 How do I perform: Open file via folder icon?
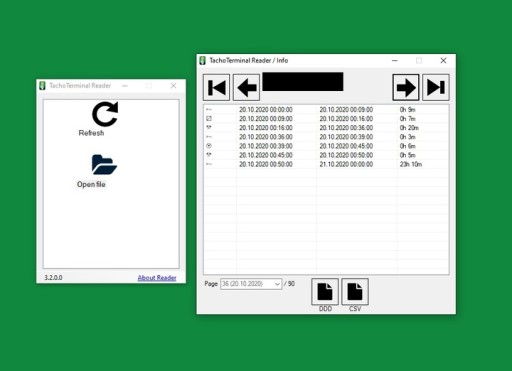[x=104, y=164]
